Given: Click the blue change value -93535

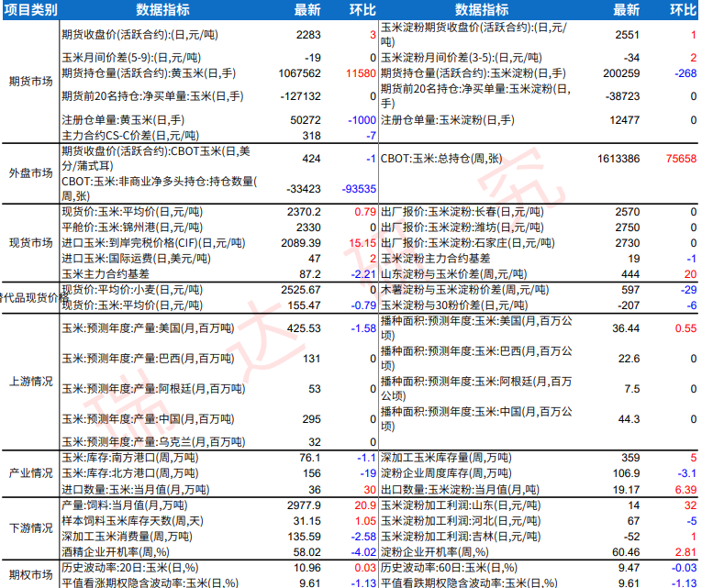Looking at the screenshot, I should 359,189.
